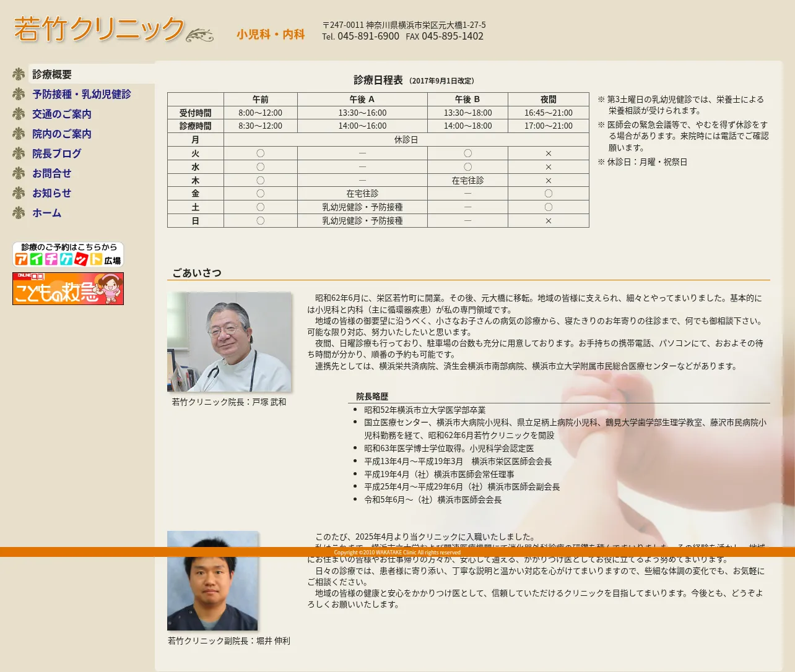
Task: Open アイチケット広場 reservation banner
Action: tap(68, 254)
